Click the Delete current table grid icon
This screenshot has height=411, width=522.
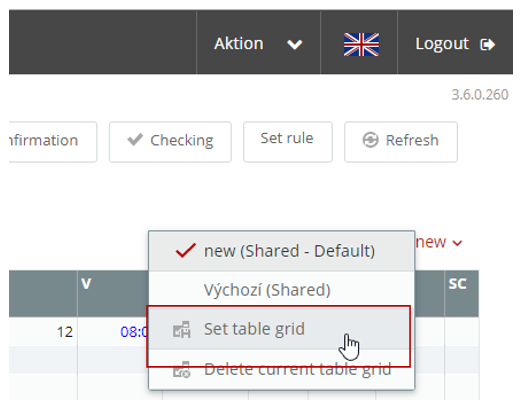coord(182,369)
